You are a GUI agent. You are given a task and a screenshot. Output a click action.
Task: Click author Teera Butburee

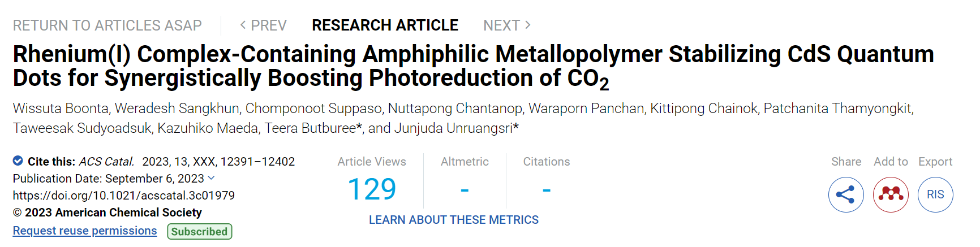[310, 128]
